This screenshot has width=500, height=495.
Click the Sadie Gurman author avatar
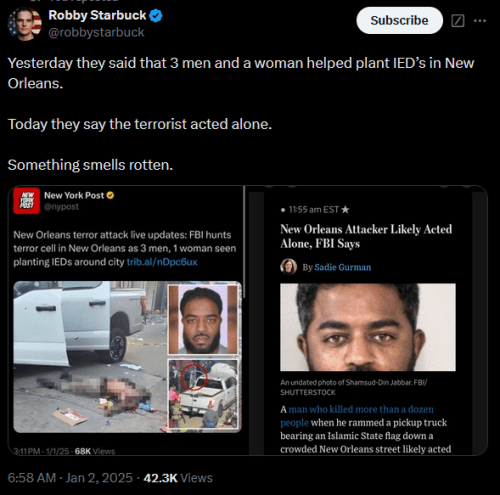288,267
